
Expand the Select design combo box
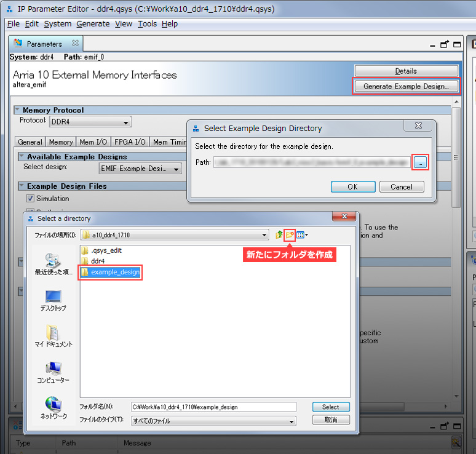(141, 169)
